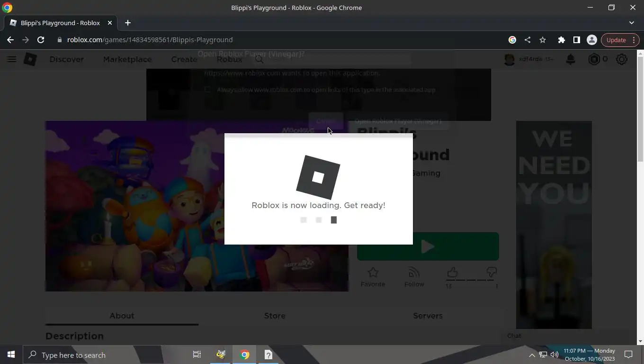Open the Roblox notifications bell
Image resolution: width=644 pixels, height=364 pixels.
coord(571,59)
